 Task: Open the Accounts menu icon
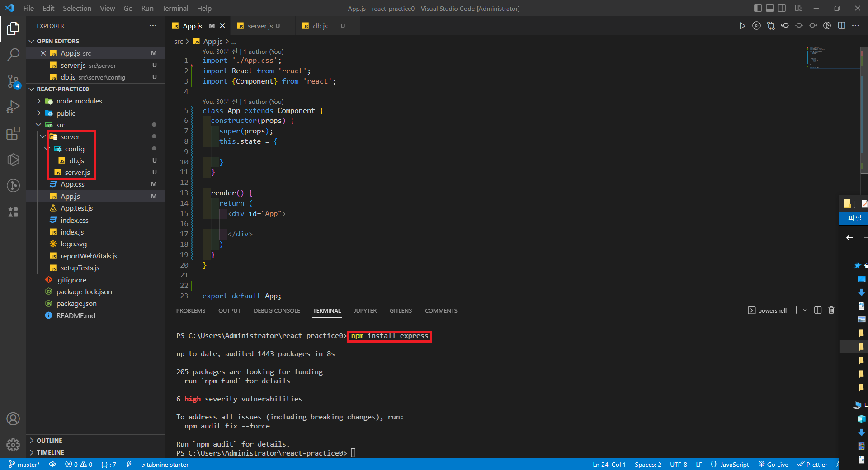tap(13, 419)
